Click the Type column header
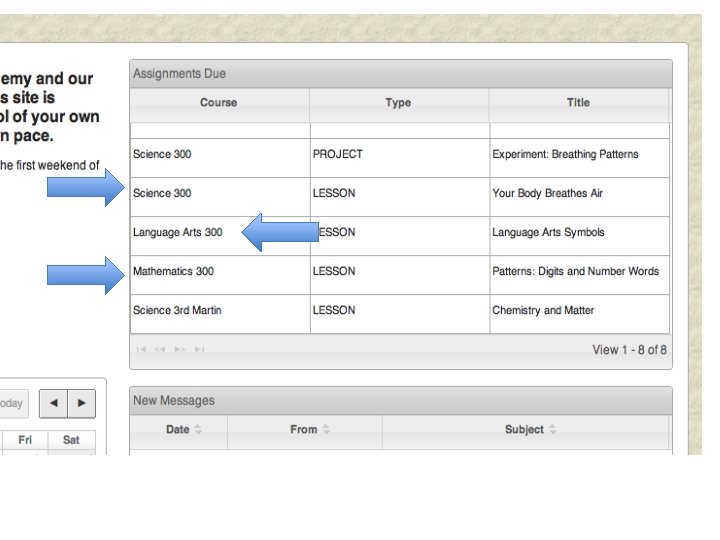The width and height of the screenshot is (720, 540). click(398, 102)
